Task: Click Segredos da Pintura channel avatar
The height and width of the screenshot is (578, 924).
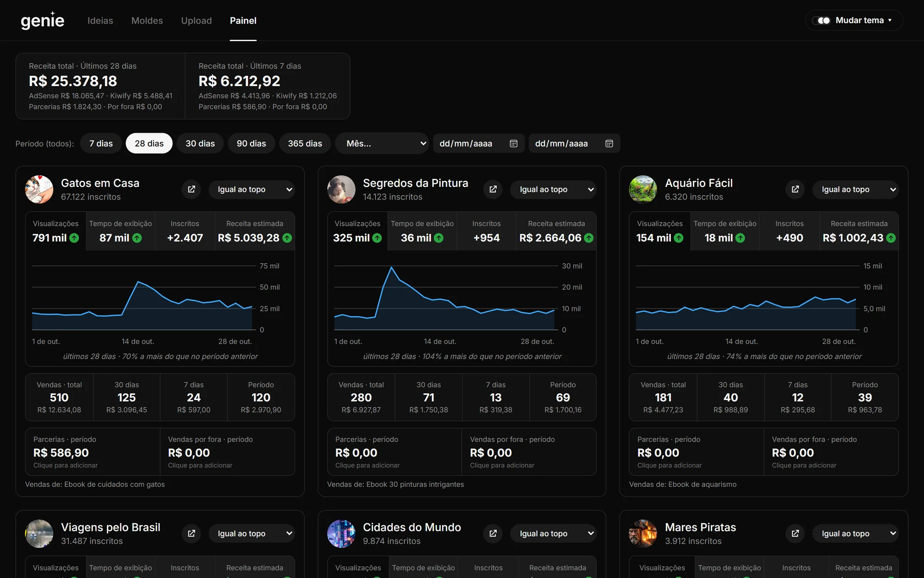Action: [341, 189]
